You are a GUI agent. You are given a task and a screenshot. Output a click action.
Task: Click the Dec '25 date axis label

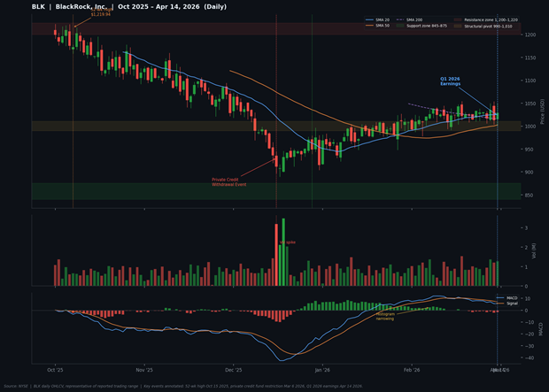[232, 370]
